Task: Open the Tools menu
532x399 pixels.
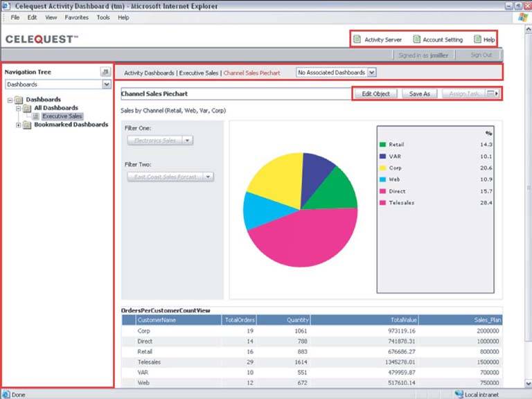Action: (103, 17)
